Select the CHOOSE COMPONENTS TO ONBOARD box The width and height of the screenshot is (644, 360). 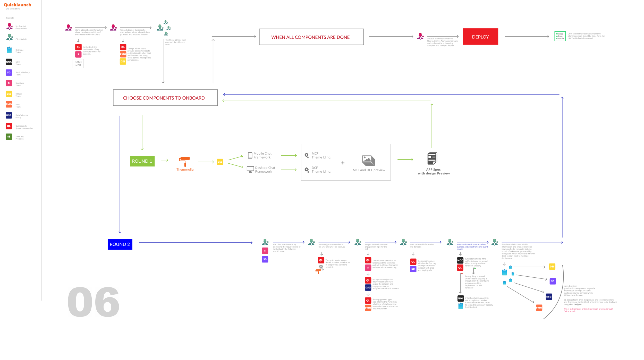click(x=165, y=98)
